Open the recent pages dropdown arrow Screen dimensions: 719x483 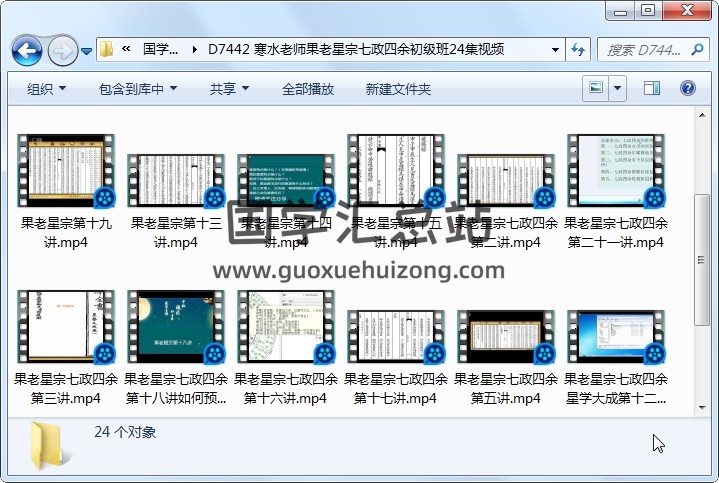tap(87, 50)
